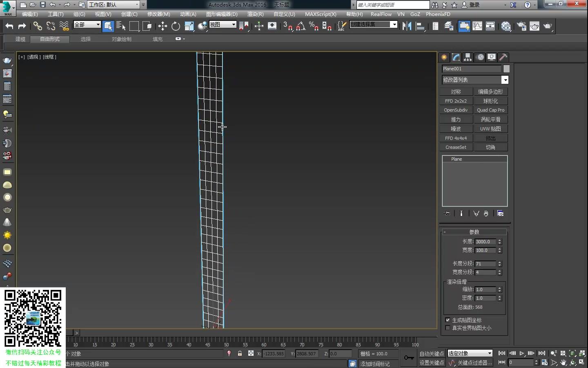588x368 pixels.
Task: Apply the Quad Cap Pro modifier
Action: pos(490,110)
